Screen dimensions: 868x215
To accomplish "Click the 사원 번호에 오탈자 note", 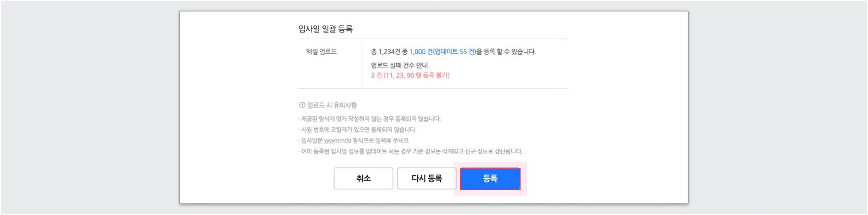I will tap(358, 130).
